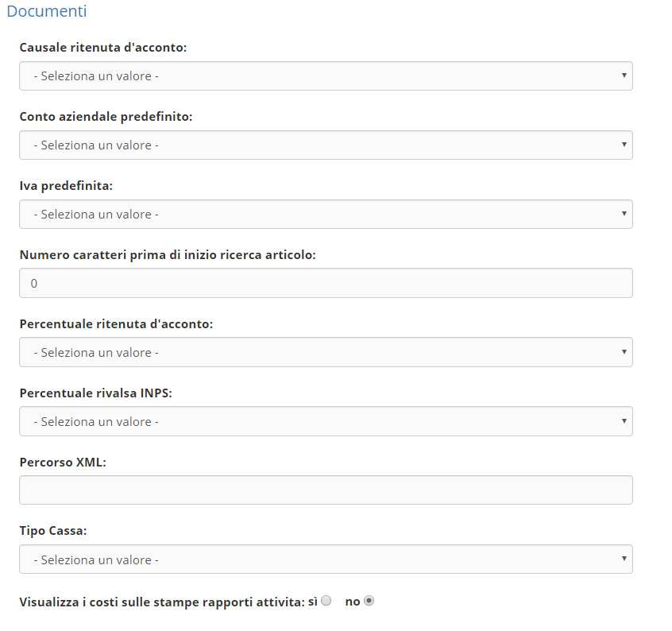Expand the Conto aziendale predefinito dropdown
This screenshot has height=631, width=672.
pyautogui.click(x=326, y=145)
